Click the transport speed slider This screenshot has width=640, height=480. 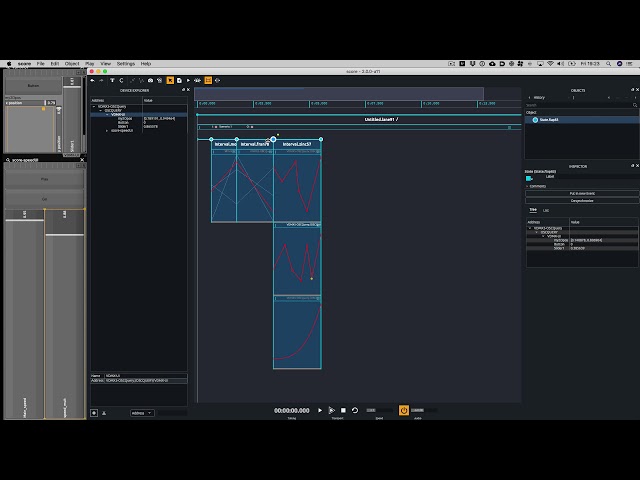380,410
